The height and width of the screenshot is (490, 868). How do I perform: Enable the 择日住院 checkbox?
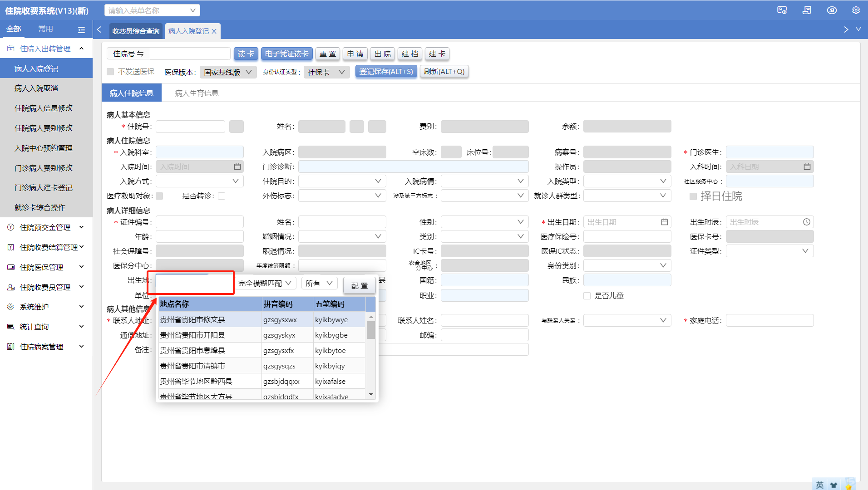pos(693,196)
